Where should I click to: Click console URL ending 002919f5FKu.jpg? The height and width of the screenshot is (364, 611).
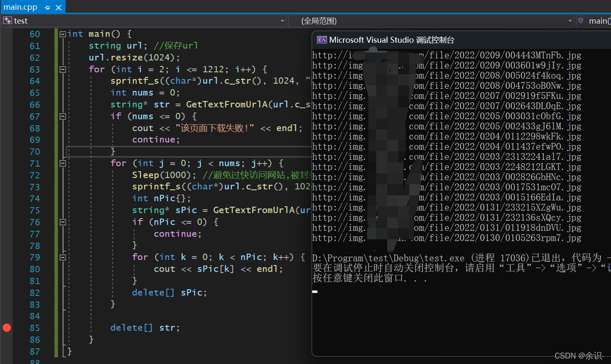click(x=447, y=96)
